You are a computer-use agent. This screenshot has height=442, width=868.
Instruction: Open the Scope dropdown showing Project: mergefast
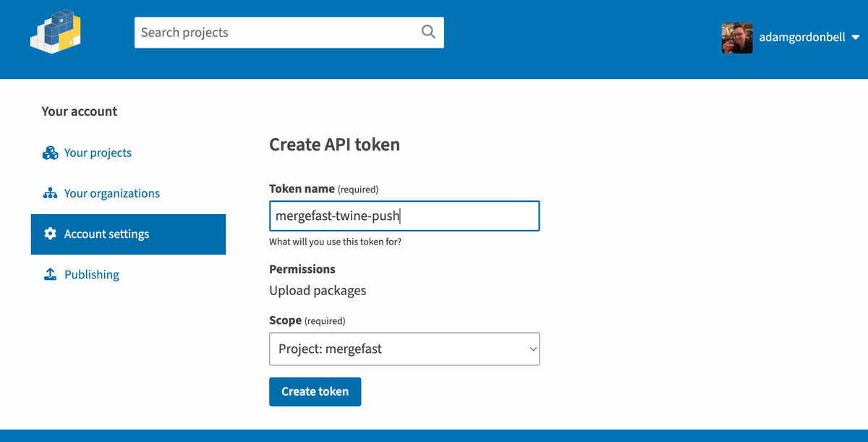(x=404, y=349)
